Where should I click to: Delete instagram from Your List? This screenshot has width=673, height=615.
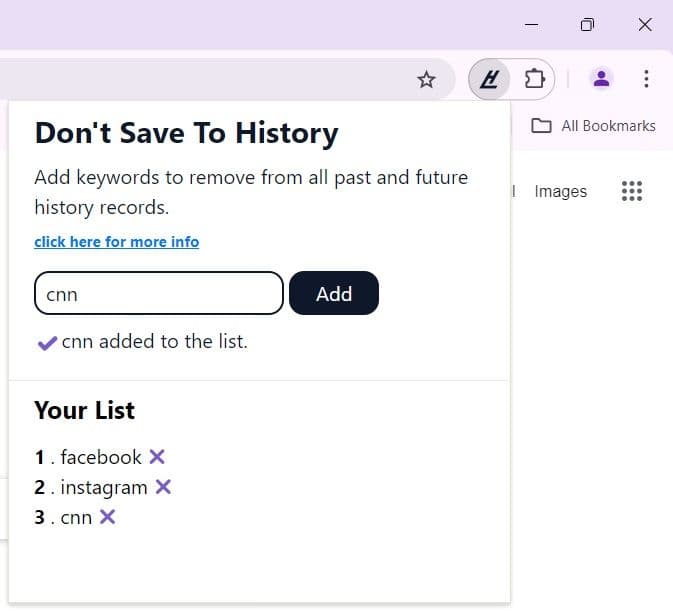point(163,487)
